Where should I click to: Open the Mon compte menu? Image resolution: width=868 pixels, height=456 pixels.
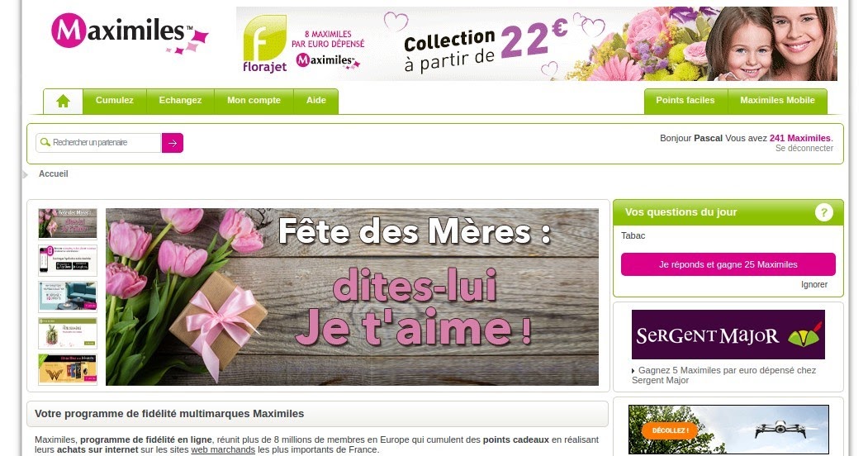[x=254, y=101]
